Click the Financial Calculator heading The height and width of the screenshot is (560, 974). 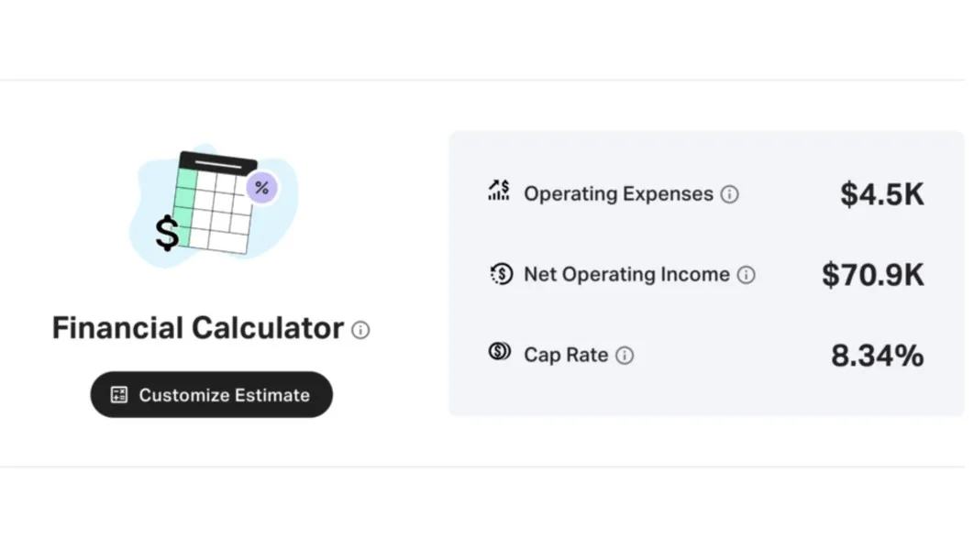tap(197, 328)
